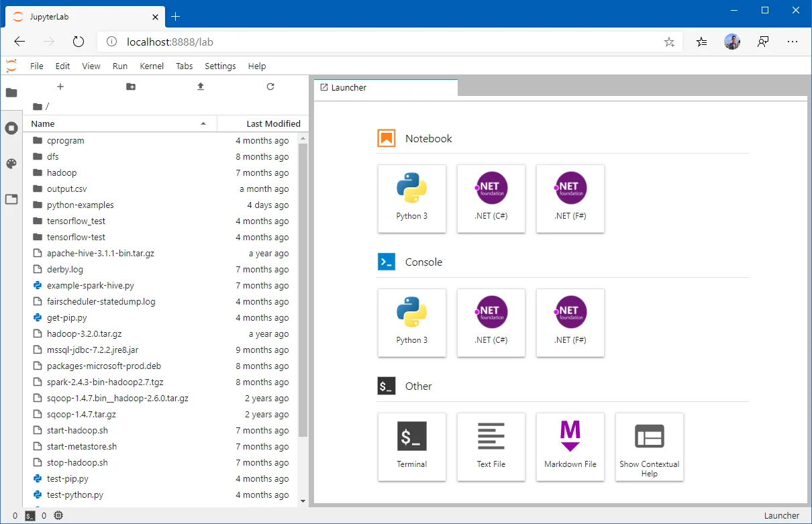Screen dimensions: 812x524
Task: Click the New Launcher plus icon
Action: click(x=60, y=87)
